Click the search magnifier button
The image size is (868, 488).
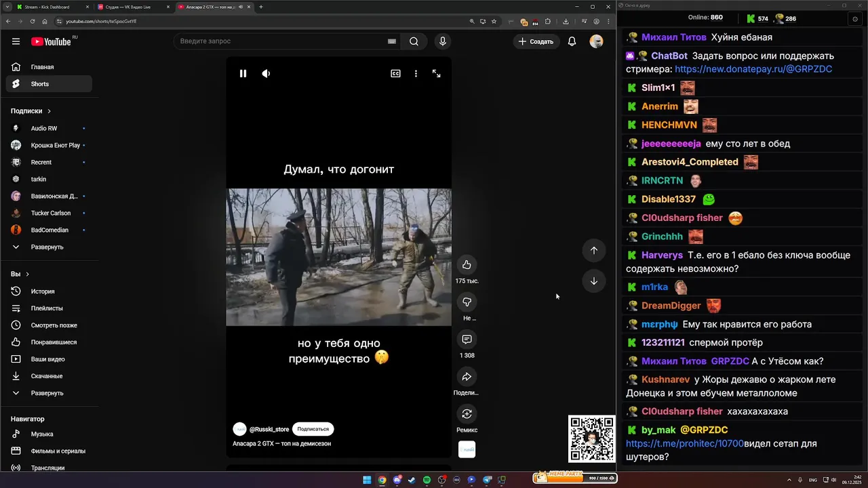tap(414, 41)
